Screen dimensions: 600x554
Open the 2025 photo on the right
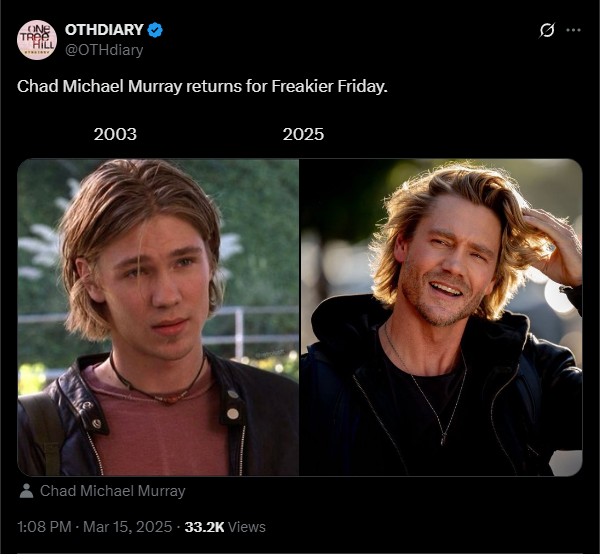441,317
